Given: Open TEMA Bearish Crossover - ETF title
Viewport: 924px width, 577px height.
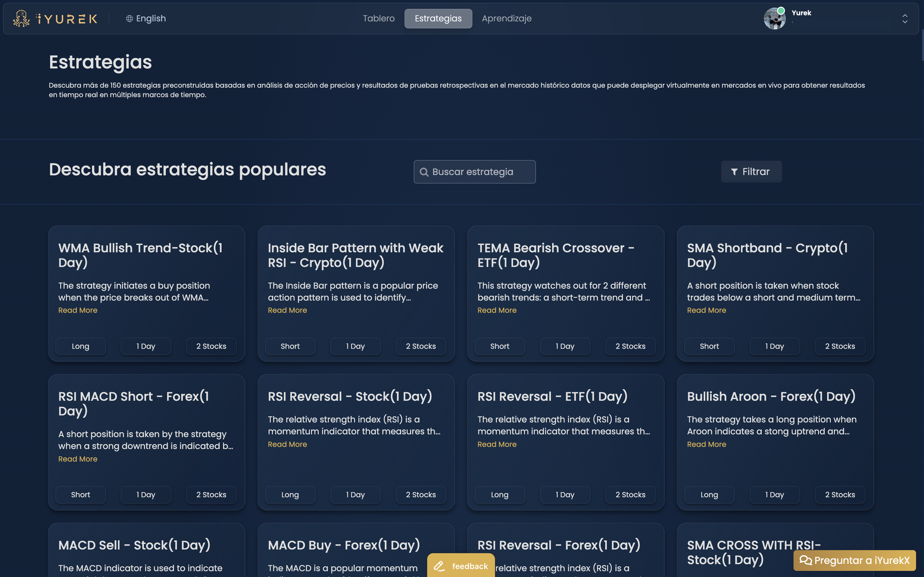Looking at the screenshot, I should point(556,255).
